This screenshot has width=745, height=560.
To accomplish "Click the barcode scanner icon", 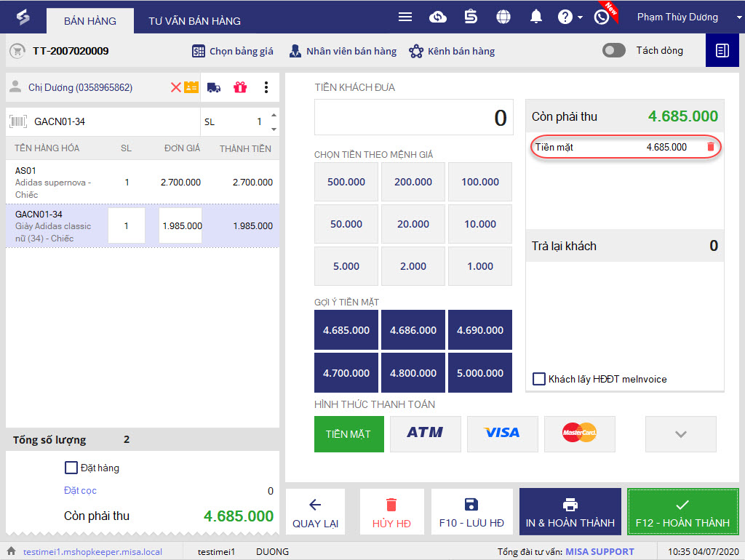I will click(18, 121).
